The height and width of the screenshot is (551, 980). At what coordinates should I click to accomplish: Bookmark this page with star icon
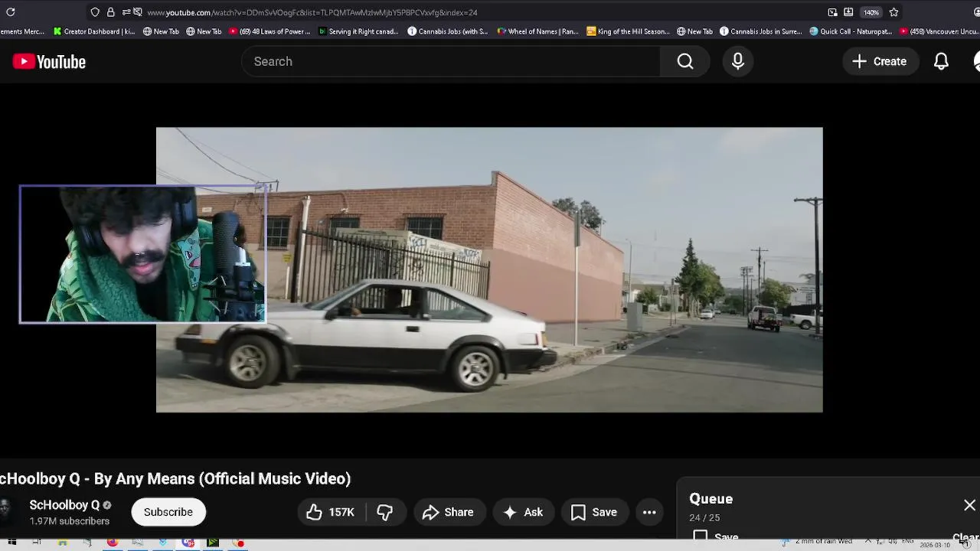pyautogui.click(x=893, y=12)
